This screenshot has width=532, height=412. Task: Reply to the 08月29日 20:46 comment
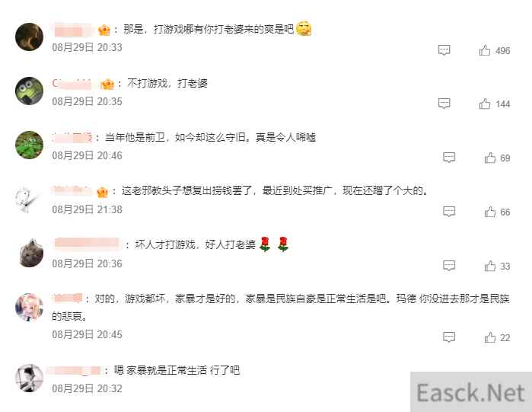[449, 157]
